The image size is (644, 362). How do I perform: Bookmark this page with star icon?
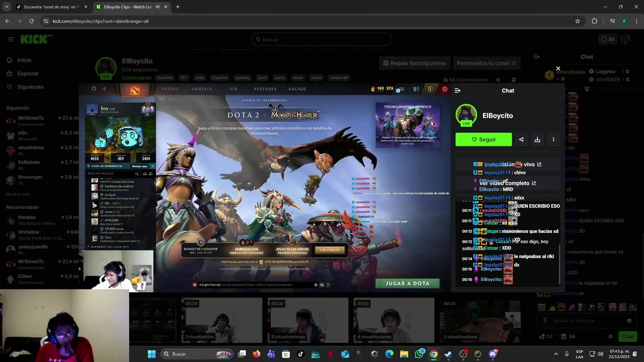point(578,21)
